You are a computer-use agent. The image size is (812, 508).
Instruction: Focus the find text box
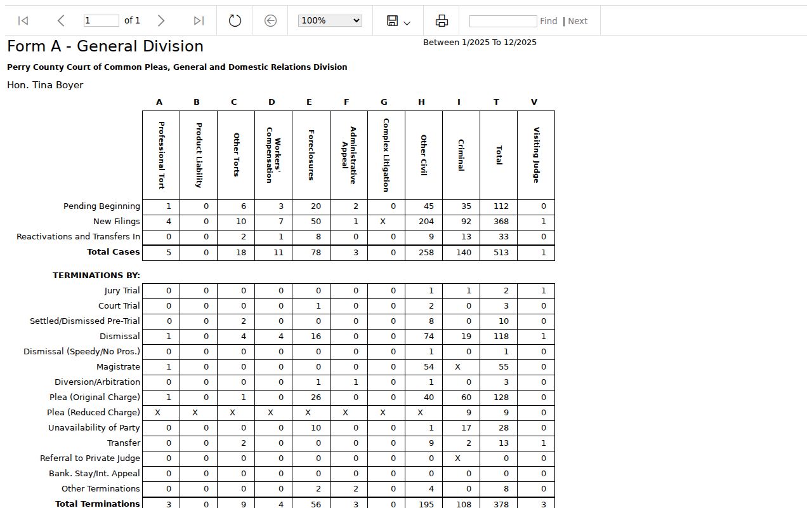pyautogui.click(x=503, y=22)
